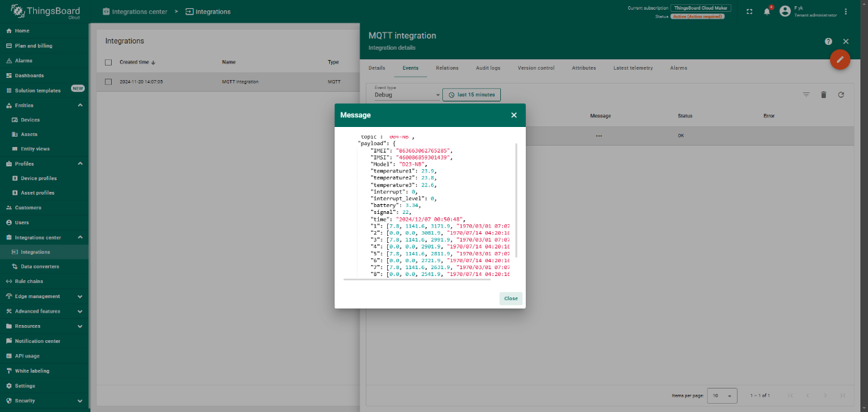868x412 pixels.
Task: Open Data converters page
Action: point(44,266)
